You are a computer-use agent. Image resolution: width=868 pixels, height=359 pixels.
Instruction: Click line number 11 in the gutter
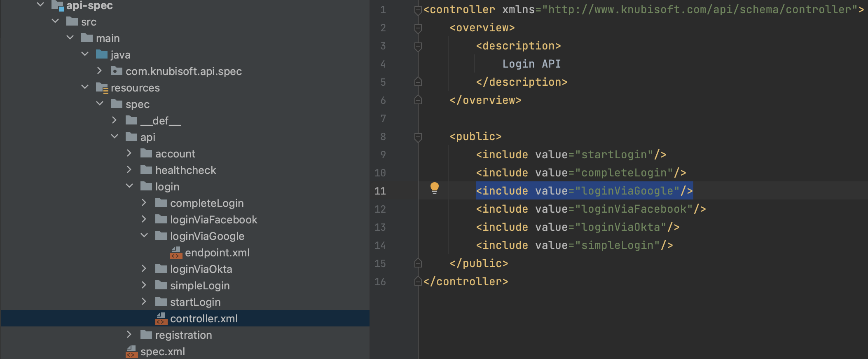click(380, 191)
